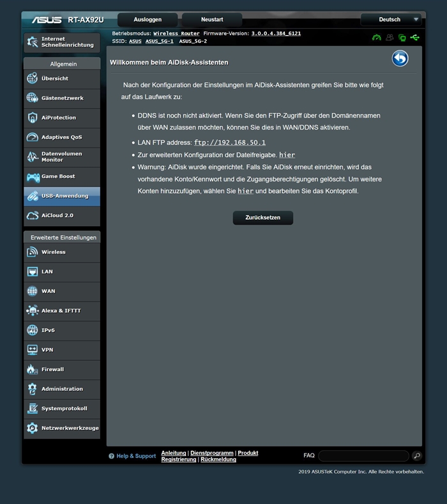The image size is (447, 504).
Task: Click the green network clients status icon
Action: coord(402,38)
